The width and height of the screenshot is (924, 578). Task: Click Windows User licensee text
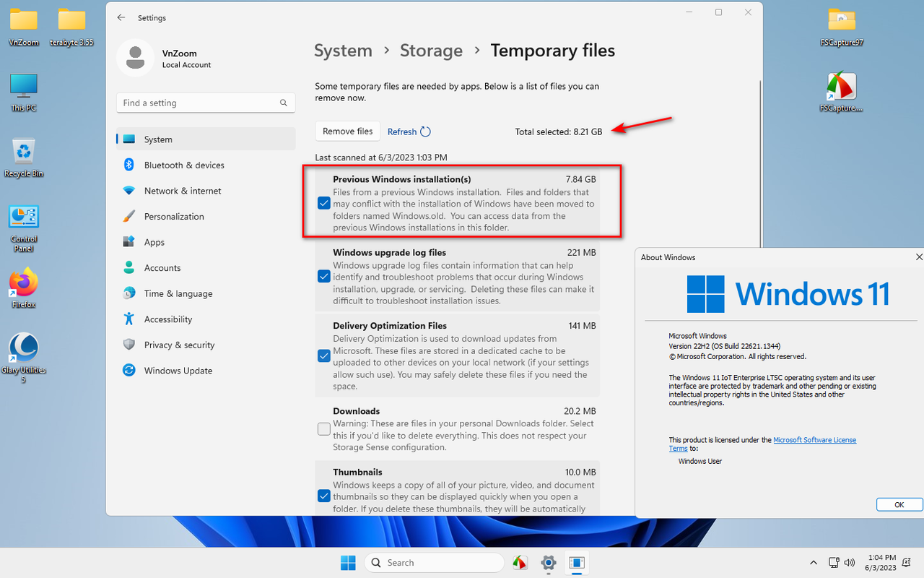700,461
